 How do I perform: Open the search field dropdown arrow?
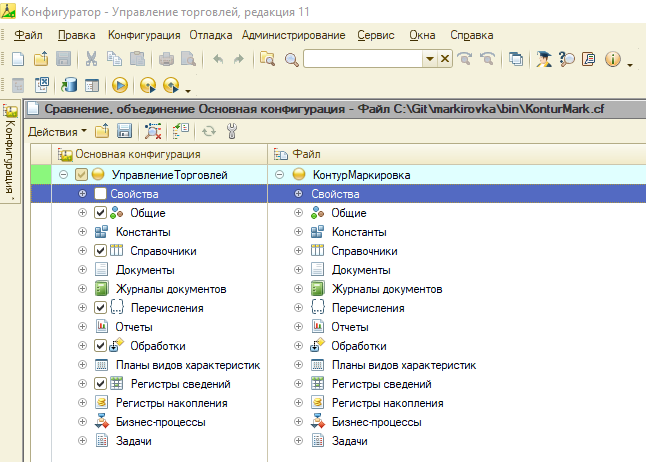click(430, 59)
